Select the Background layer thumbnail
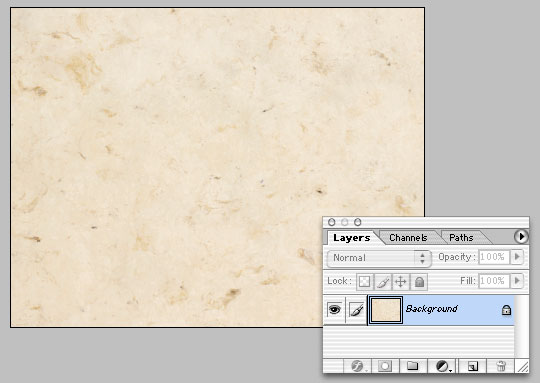This screenshot has width=540, height=383. click(386, 310)
